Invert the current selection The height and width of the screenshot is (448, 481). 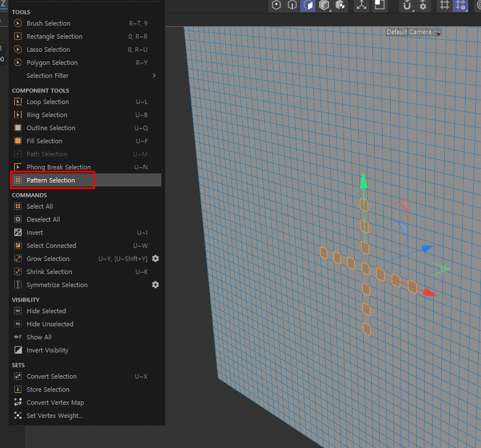coord(87,233)
